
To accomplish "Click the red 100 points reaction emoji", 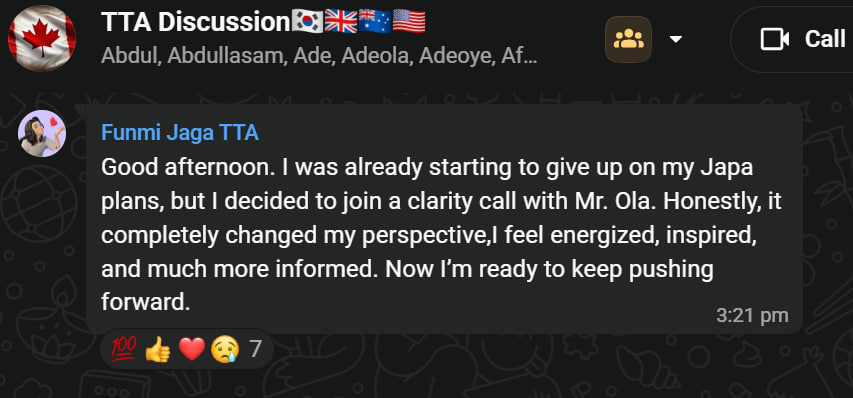I will coord(123,349).
